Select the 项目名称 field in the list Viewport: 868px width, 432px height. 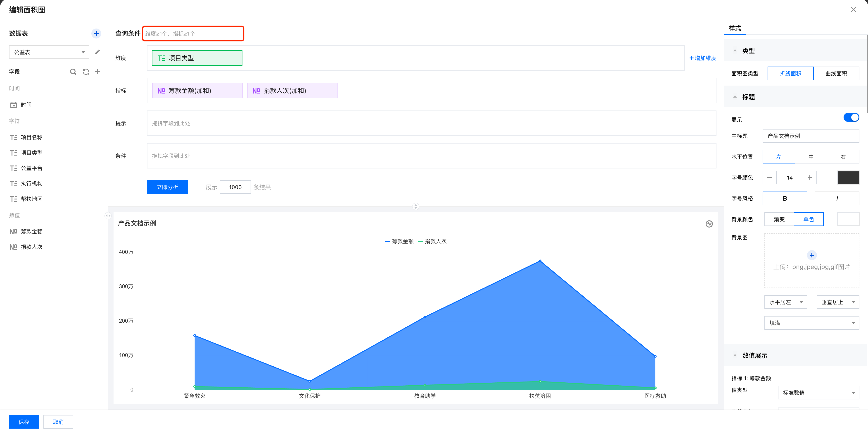pos(31,137)
